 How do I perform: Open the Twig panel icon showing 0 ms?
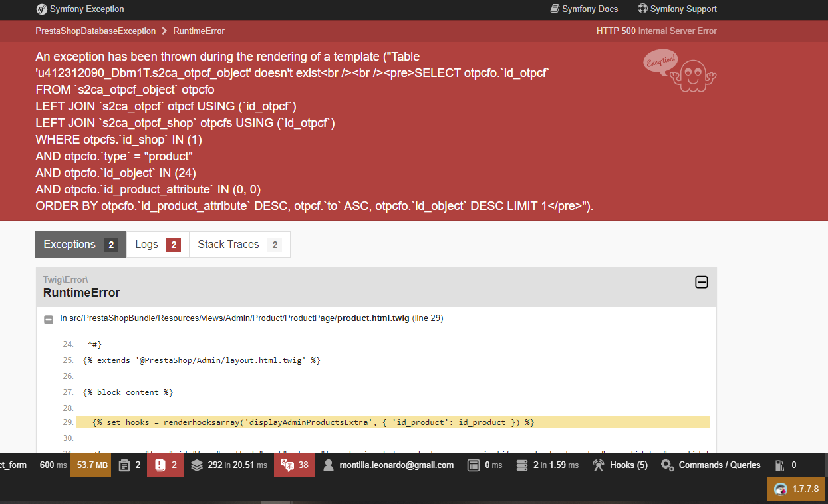(473, 465)
